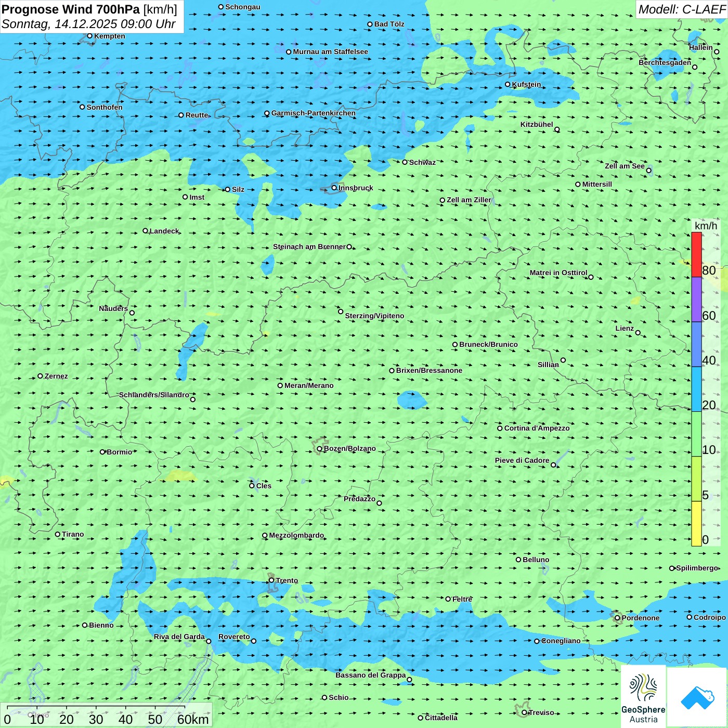Image resolution: width=728 pixels, height=728 pixels.
Task: Click the Meran/Merano city label
Action: (x=309, y=385)
